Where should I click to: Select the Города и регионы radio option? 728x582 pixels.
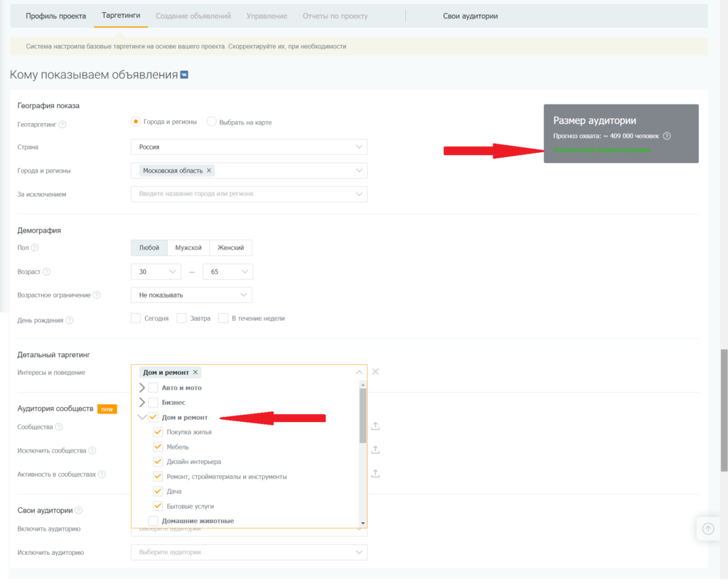click(x=136, y=122)
